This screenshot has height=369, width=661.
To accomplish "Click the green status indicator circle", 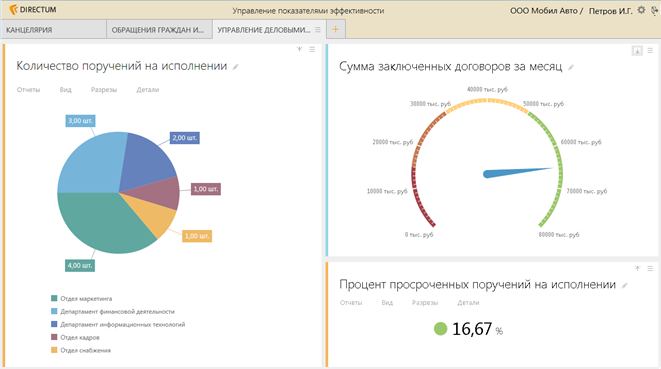I will (440, 329).
